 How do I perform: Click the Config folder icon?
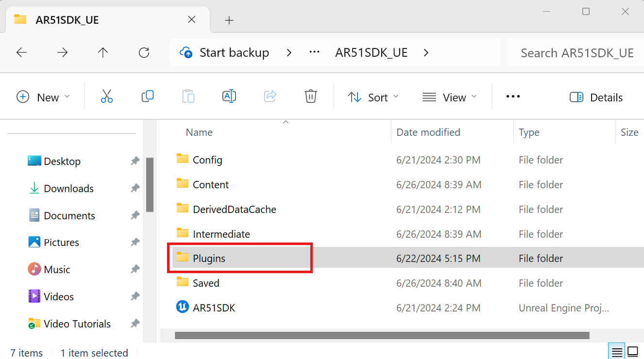click(182, 159)
